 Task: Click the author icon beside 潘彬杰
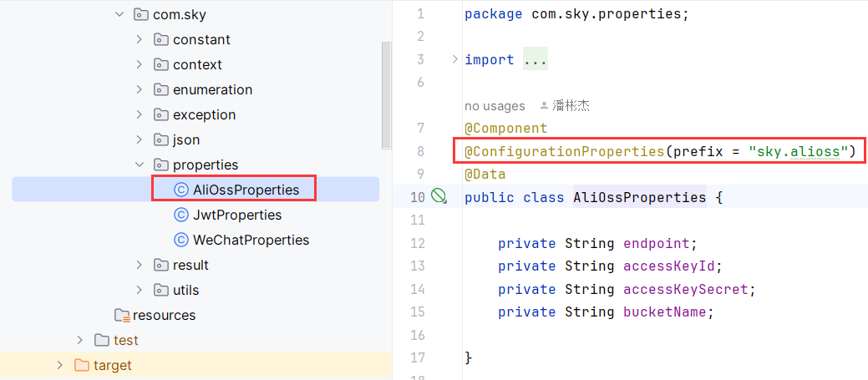point(544,105)
